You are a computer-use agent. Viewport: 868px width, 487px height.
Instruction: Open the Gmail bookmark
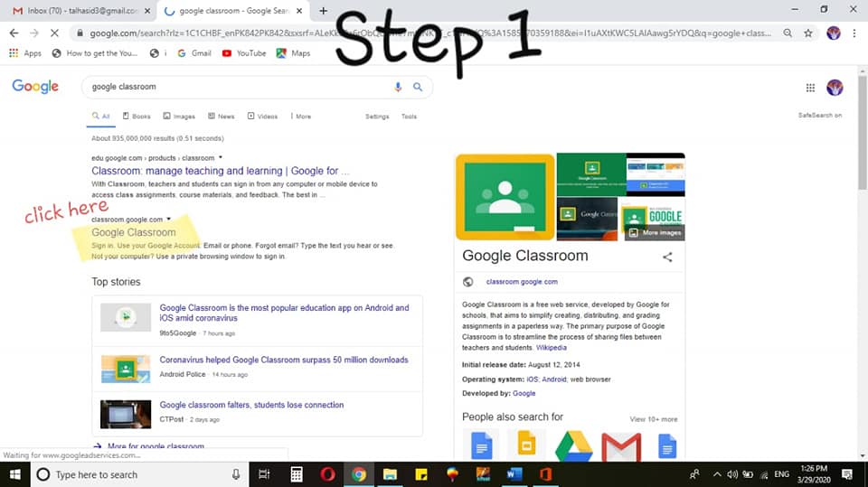tap(194, 53)
